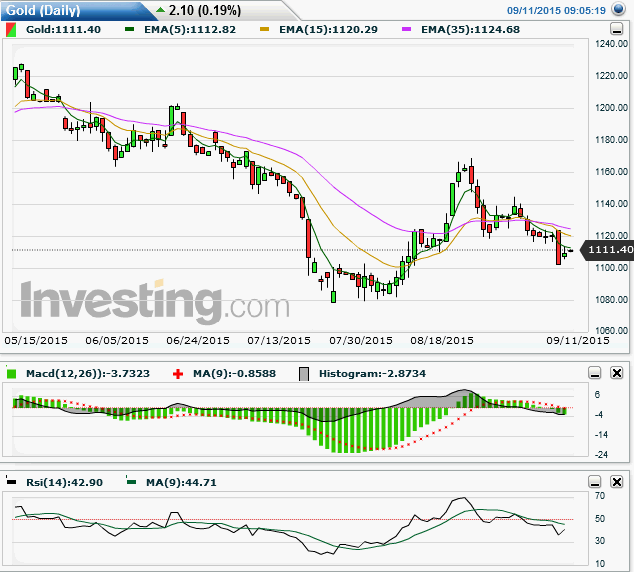Click the 70 RSI axis value
This screenshot has width=634, height=572.
[600, 496]
